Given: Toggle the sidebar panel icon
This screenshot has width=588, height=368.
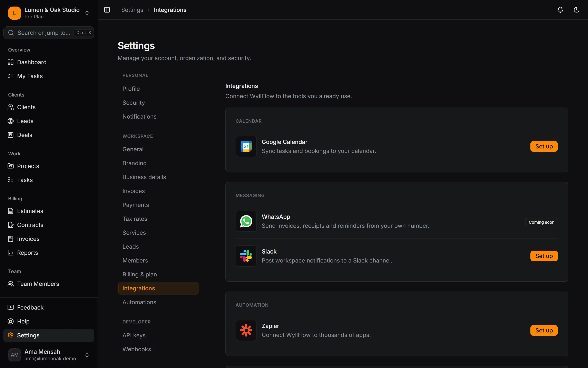Looking at the screenshot, I should click(x=107, y=10).
